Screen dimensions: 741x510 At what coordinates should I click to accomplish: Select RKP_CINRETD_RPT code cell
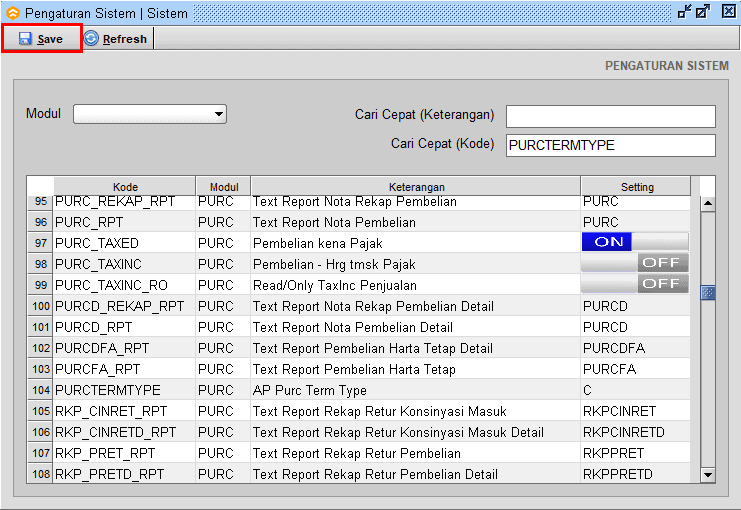point(125,432)
